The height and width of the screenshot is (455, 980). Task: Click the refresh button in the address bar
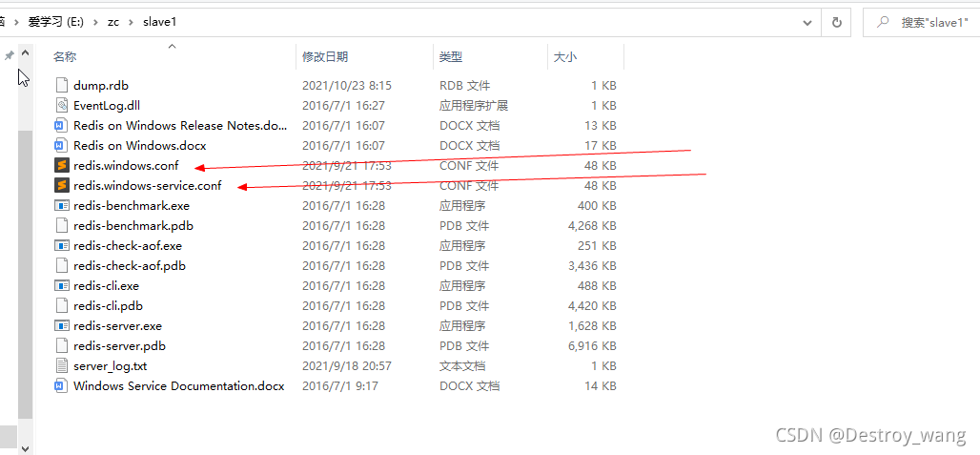836,23
